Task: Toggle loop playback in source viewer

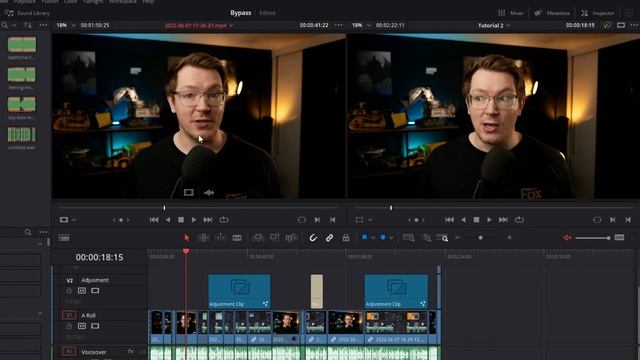Action: [224, 220]
